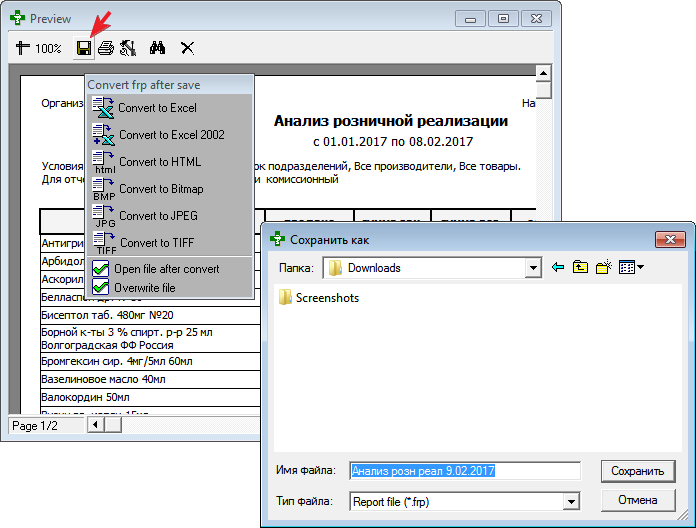696x528 pixels.
Task: Open the Тип файла file type dropdown
Action: [571, 502]
